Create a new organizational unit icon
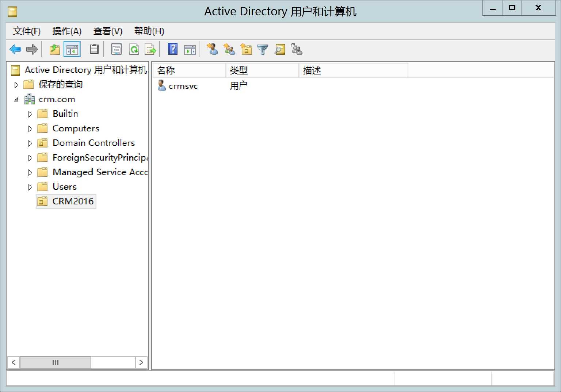This screenshot has width=561, height=392. pyautogui.click(x=246, y=49)
